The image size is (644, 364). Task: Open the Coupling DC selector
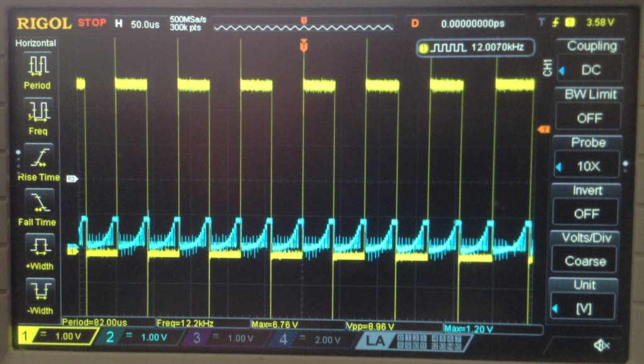tap(589, 69)
